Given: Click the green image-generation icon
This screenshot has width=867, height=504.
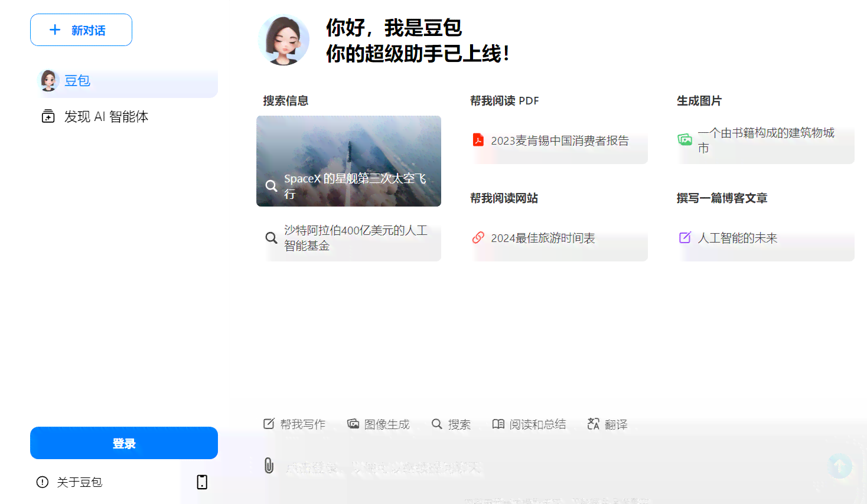Looking at the screenshot, I should (685, 140).
